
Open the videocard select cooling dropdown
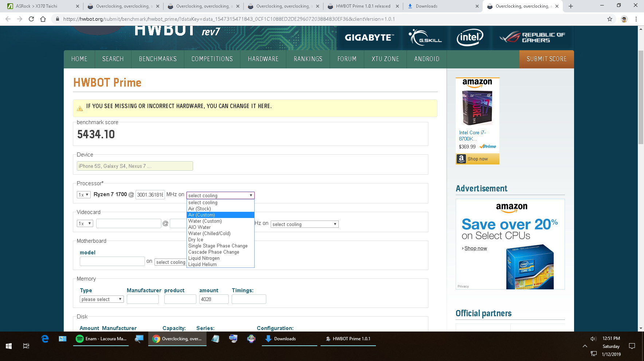(x=305, y=224)
